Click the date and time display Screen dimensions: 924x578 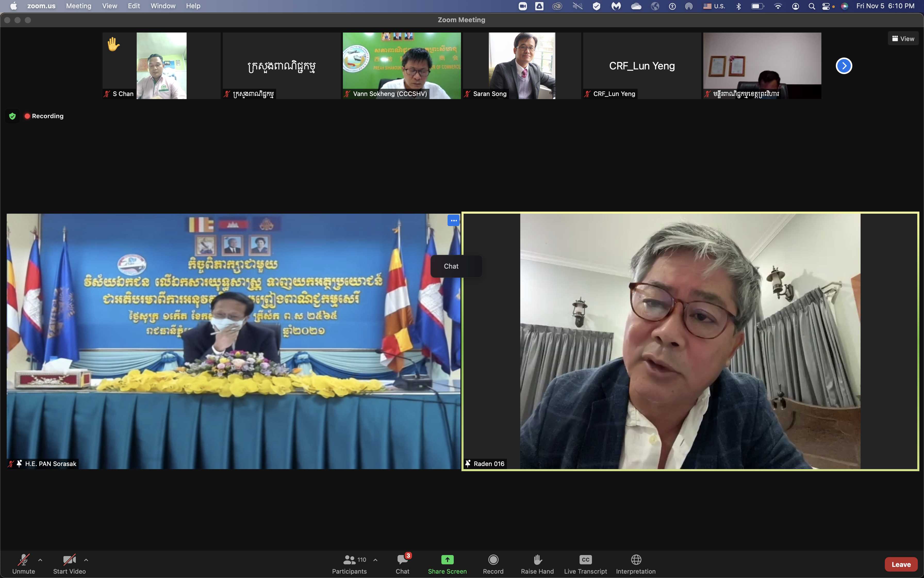point(885,6)
